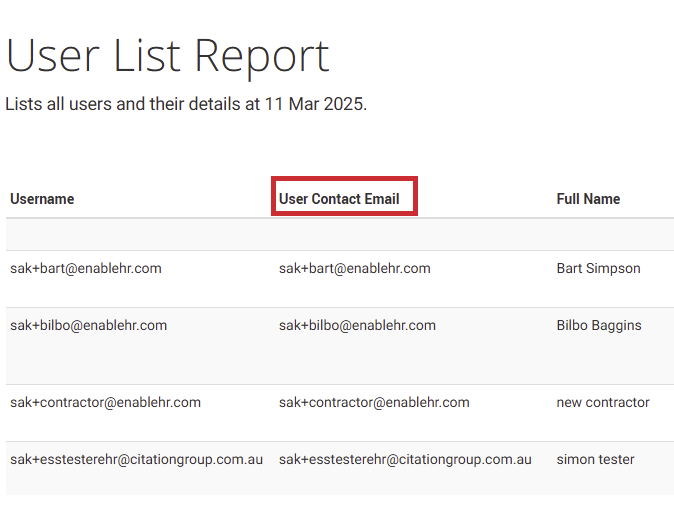Click username sak+contractor@enablehr.com
The height and width of the screenshot is (526, 674).
105,403
